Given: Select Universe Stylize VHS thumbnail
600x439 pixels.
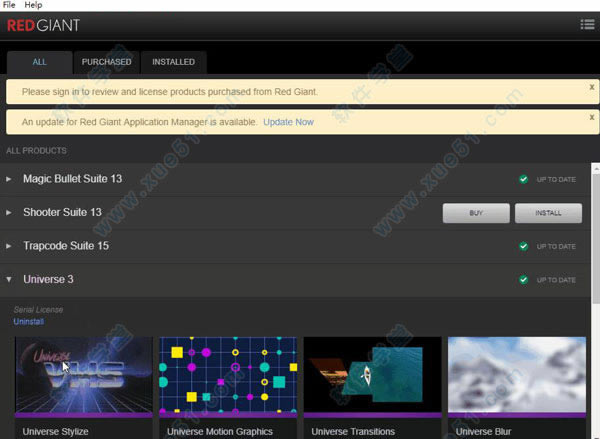Looking at the screenshot, I should click(84, 377).
